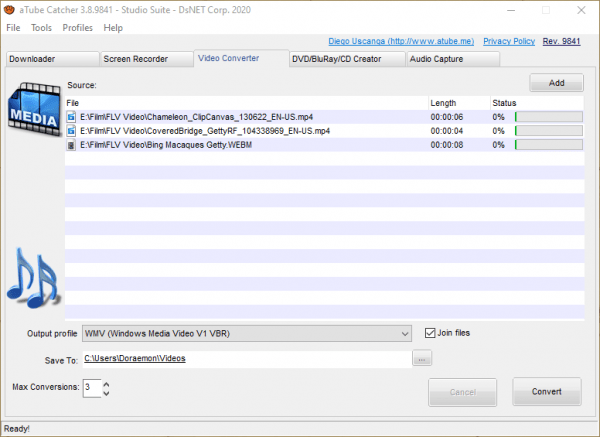Click the Cancel button

(x=463, y=392)
